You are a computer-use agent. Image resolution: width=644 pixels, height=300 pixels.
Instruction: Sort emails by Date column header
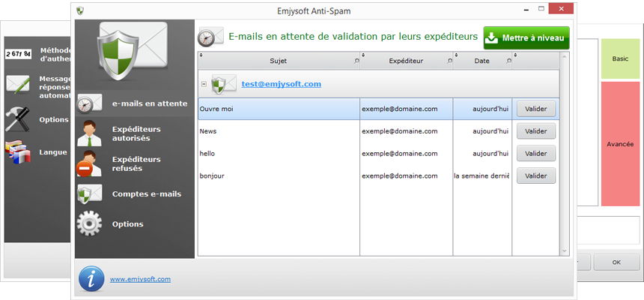tap(482, 61)
